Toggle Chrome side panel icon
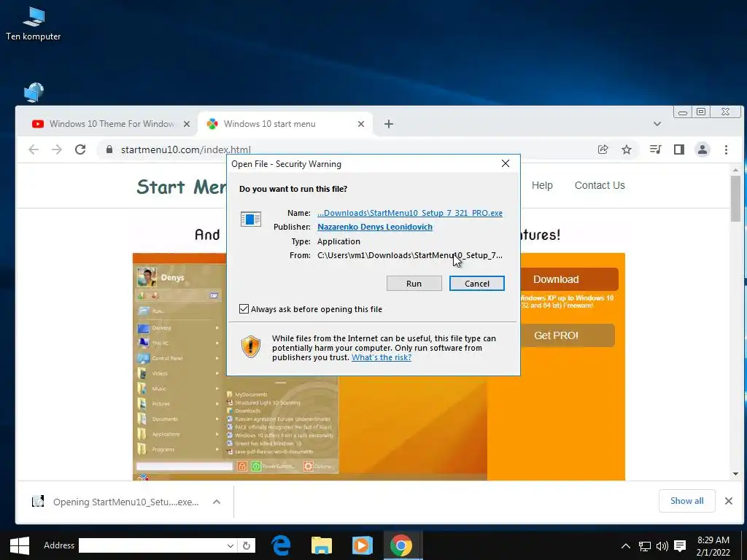 point(679,149)
